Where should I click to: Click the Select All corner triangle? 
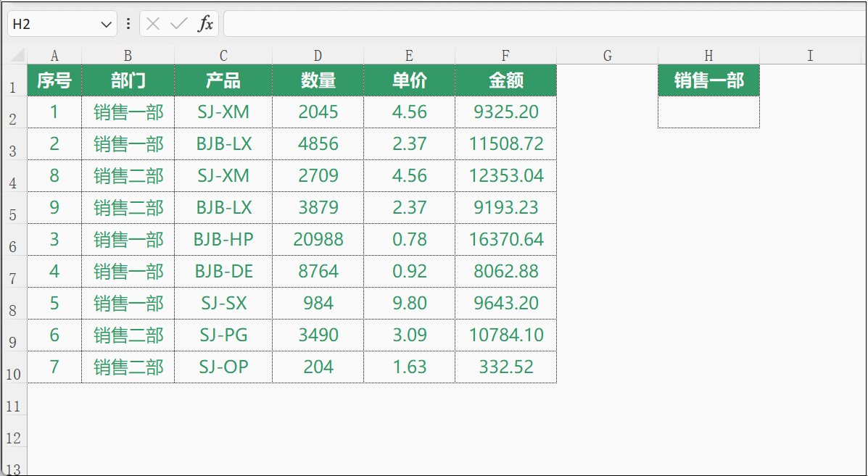pyautogui.click(x=18, y=55)
